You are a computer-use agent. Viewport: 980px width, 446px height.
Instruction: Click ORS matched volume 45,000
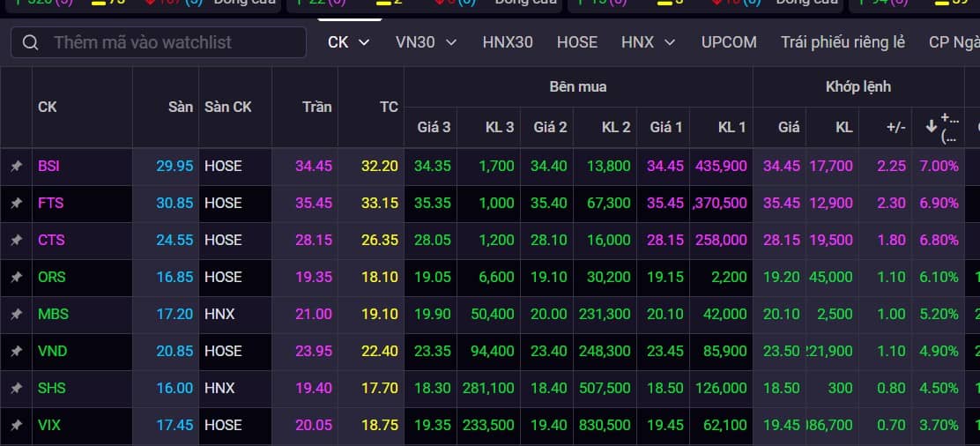tap(831, 277)
